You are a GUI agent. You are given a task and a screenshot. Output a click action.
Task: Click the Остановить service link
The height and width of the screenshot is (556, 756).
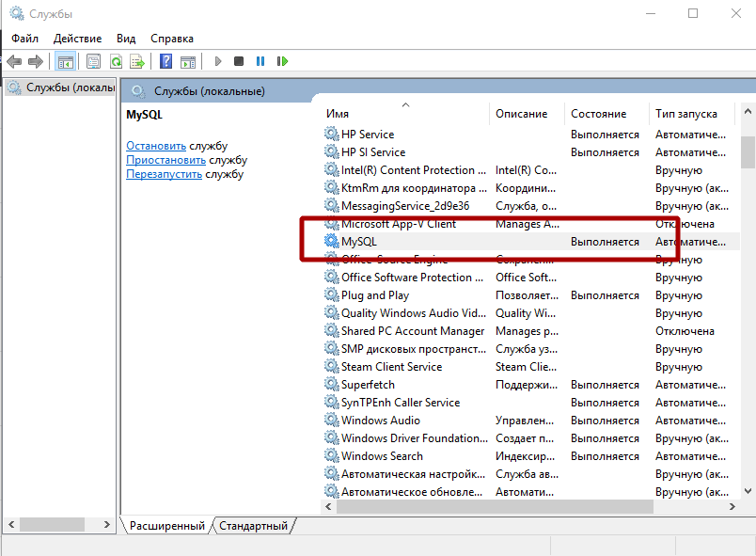coord(156,146)
